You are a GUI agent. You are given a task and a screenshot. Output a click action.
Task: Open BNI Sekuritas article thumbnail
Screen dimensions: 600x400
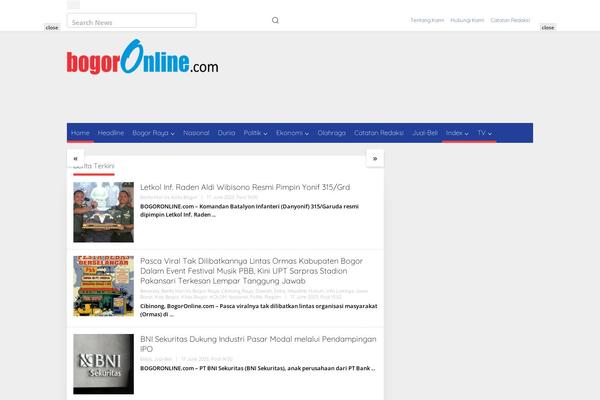tap(104, 364)
